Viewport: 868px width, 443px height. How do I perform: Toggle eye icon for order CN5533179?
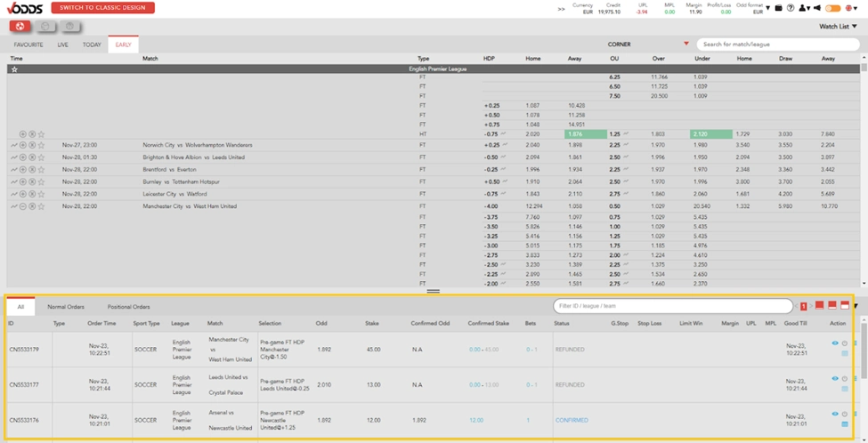pyautogui.click(x=835, y=342)
